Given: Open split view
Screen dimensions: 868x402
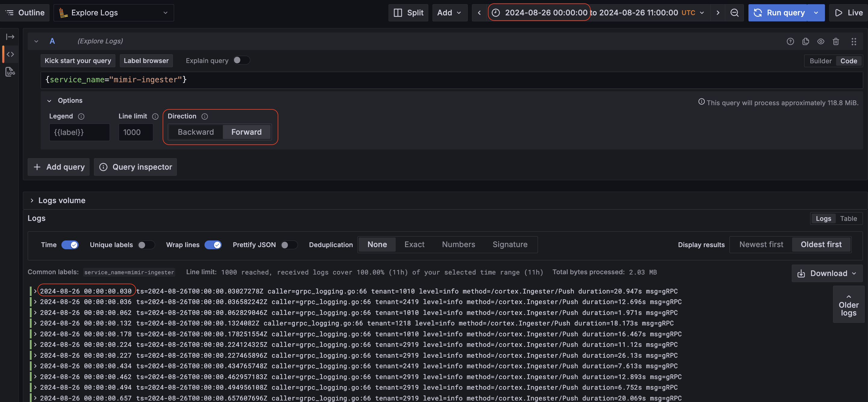Looking at the screenshot, I should [408, 12].
